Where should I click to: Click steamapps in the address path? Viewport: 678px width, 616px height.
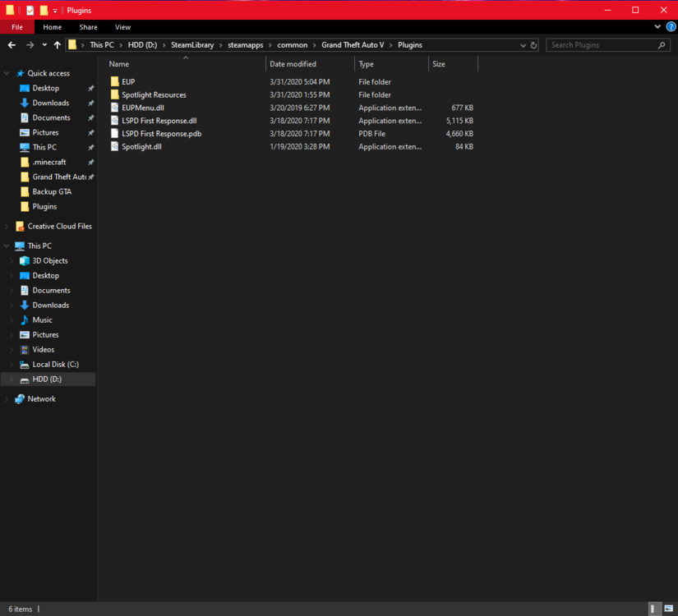click(x=245, y=45)
